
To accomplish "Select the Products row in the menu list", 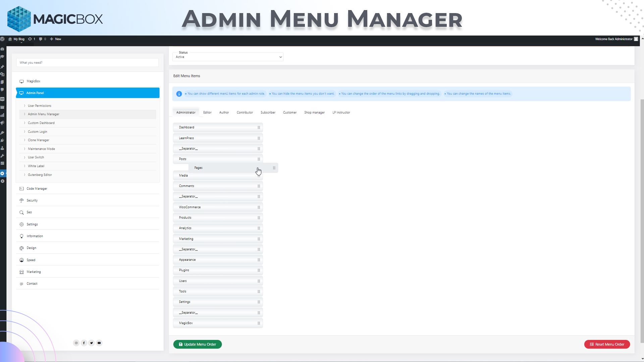I will (x=218, y=218).
